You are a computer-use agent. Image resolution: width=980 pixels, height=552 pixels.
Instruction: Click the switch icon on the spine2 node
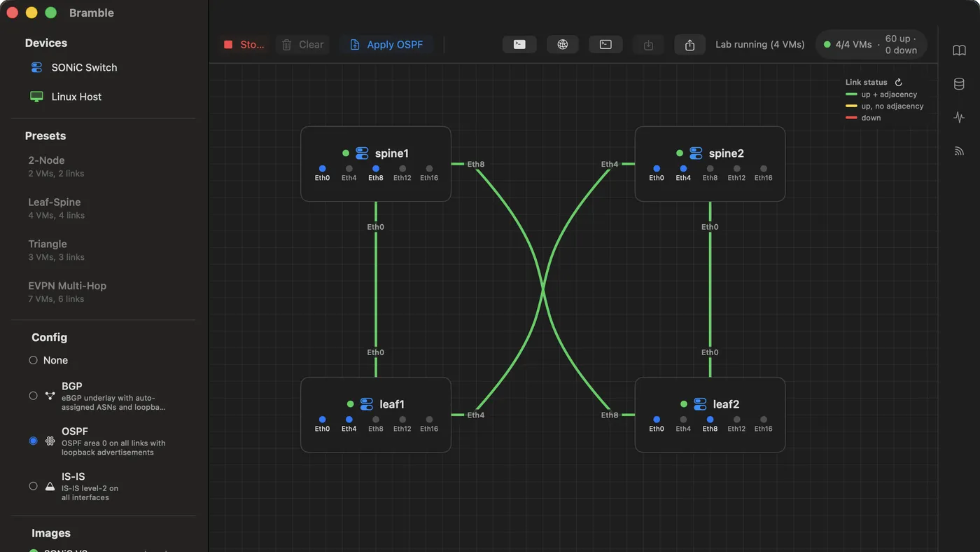[696, 153]
